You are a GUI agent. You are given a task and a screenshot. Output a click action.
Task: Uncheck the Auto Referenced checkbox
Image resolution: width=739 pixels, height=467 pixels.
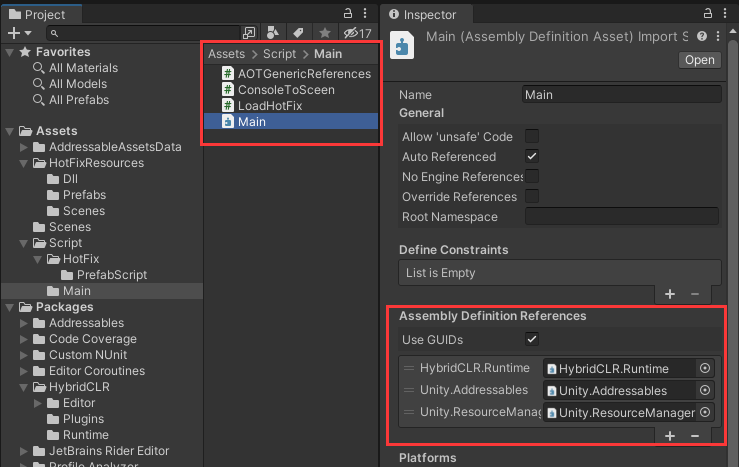[532, 156]
